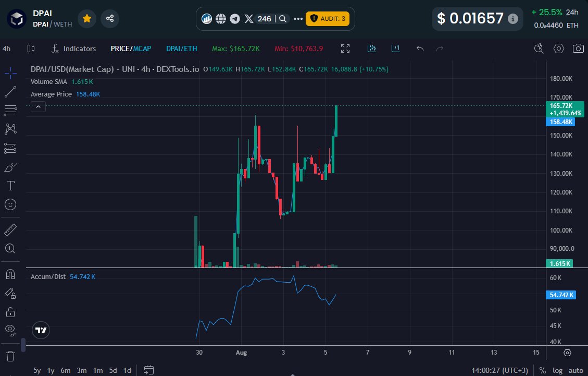Select the brush drawing tool

[x=10, y=167]
